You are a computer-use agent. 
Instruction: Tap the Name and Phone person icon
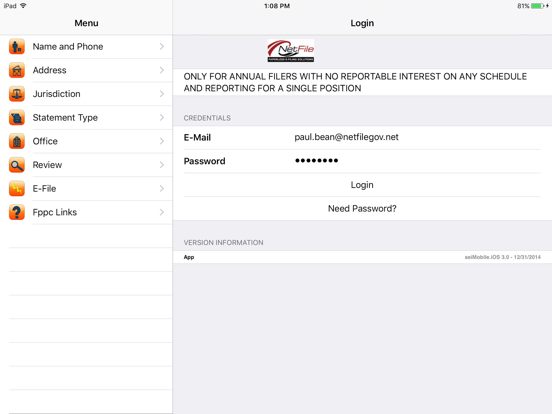click(17, 46)
